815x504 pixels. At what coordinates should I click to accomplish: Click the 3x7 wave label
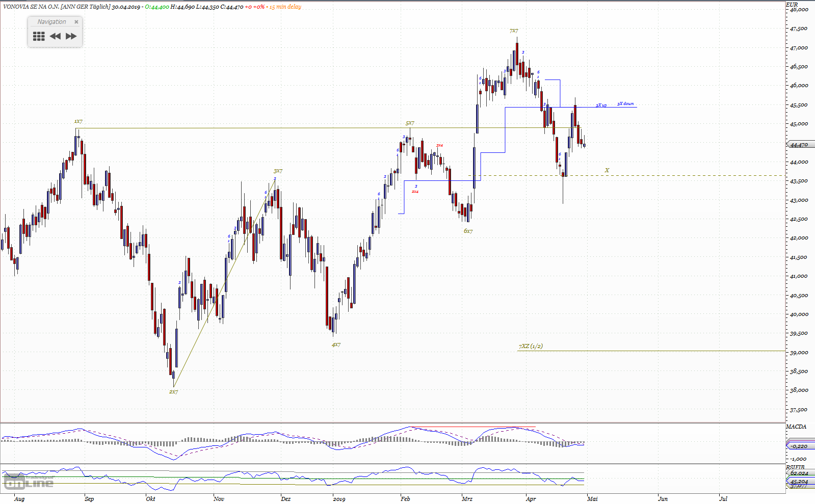278,171
